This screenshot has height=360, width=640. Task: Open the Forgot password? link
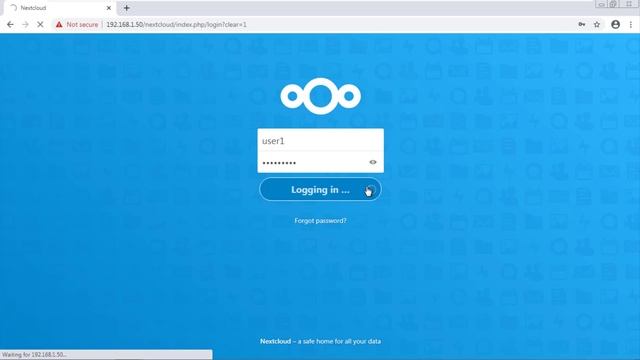click(320, 220)
